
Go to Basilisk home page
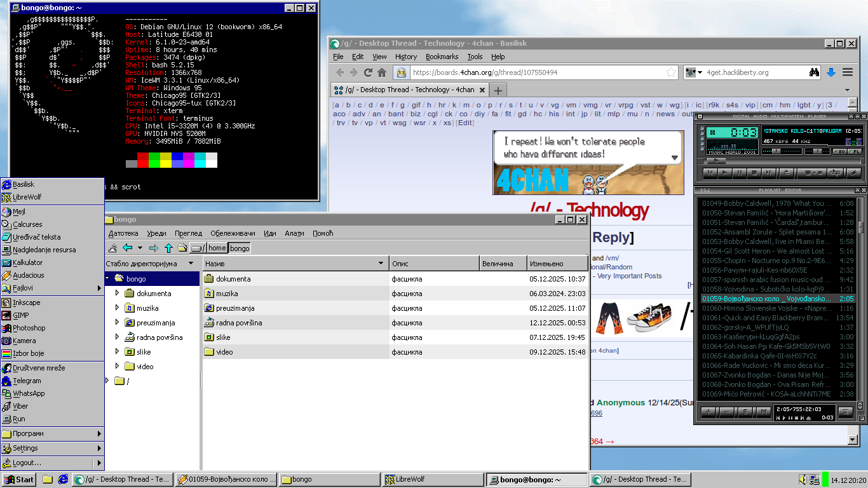pos(382,72)
